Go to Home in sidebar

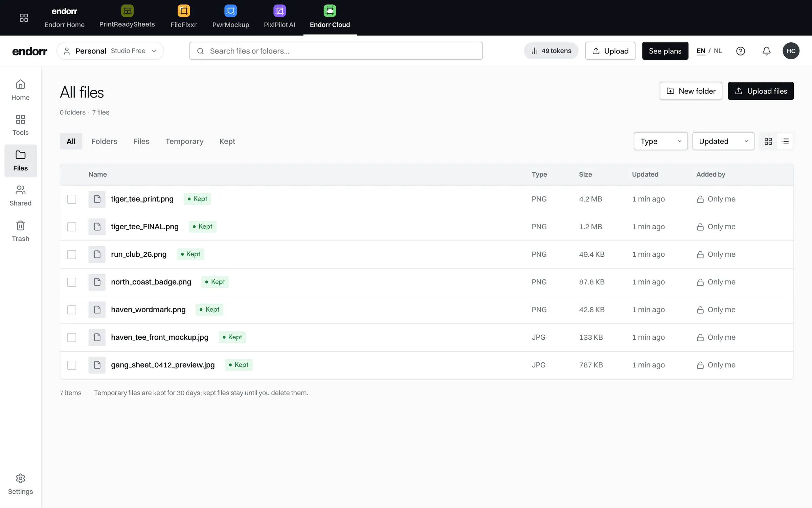[x=21, y=90]
